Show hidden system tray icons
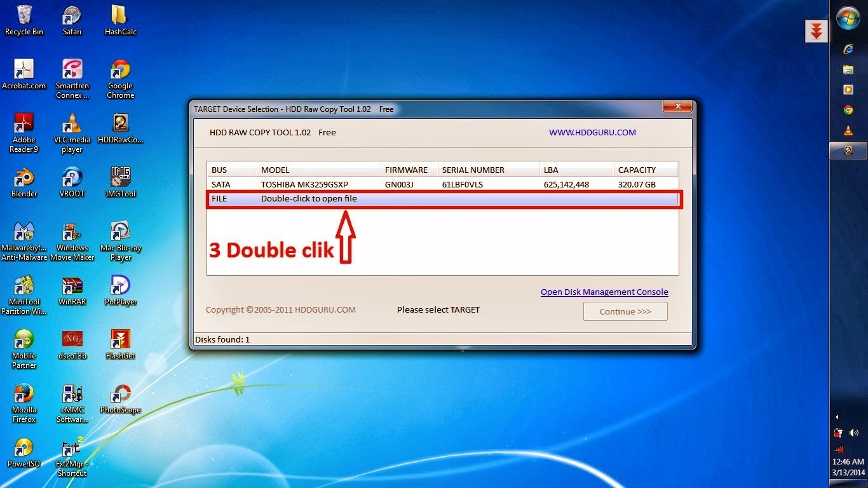The width and height of the screenshot is (868, 488). point(837,417)
